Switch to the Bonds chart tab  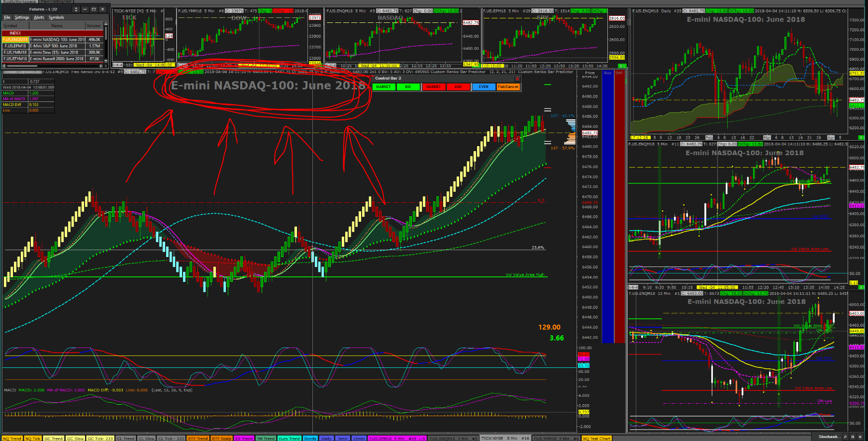[x=310, y=439]
